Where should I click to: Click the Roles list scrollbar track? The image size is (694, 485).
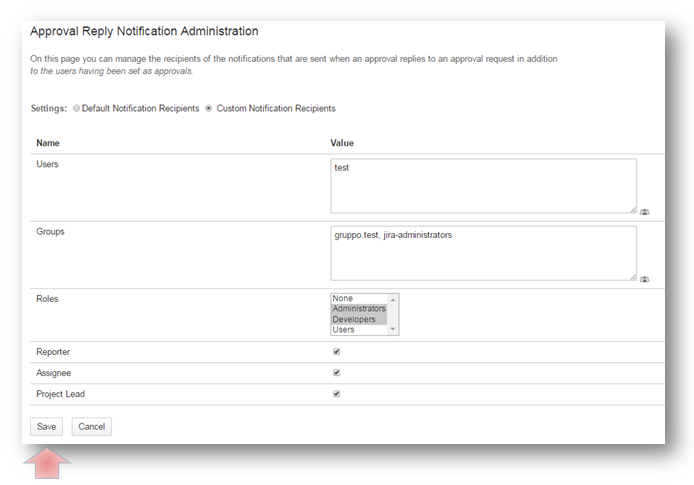coord(393,314)
